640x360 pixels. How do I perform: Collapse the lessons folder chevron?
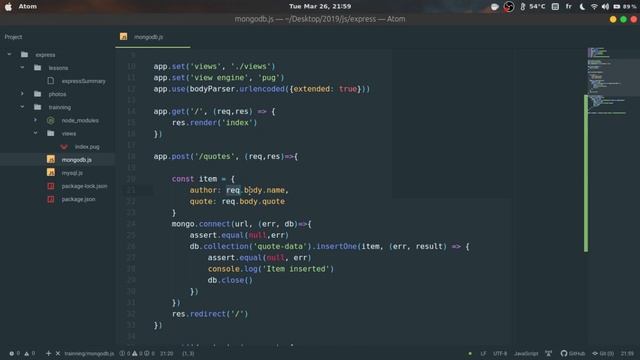[22, 67]
